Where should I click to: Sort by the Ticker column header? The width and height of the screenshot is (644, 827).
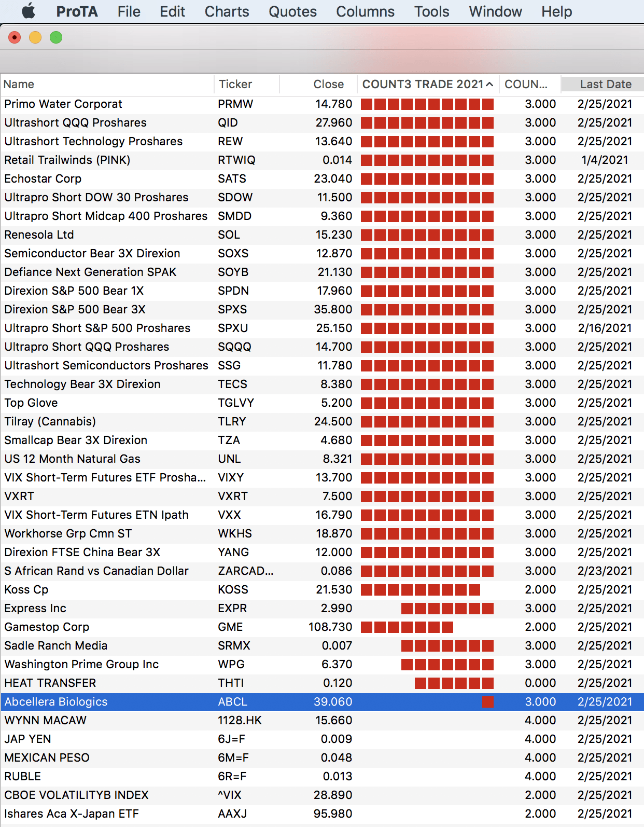pos(247,84)
